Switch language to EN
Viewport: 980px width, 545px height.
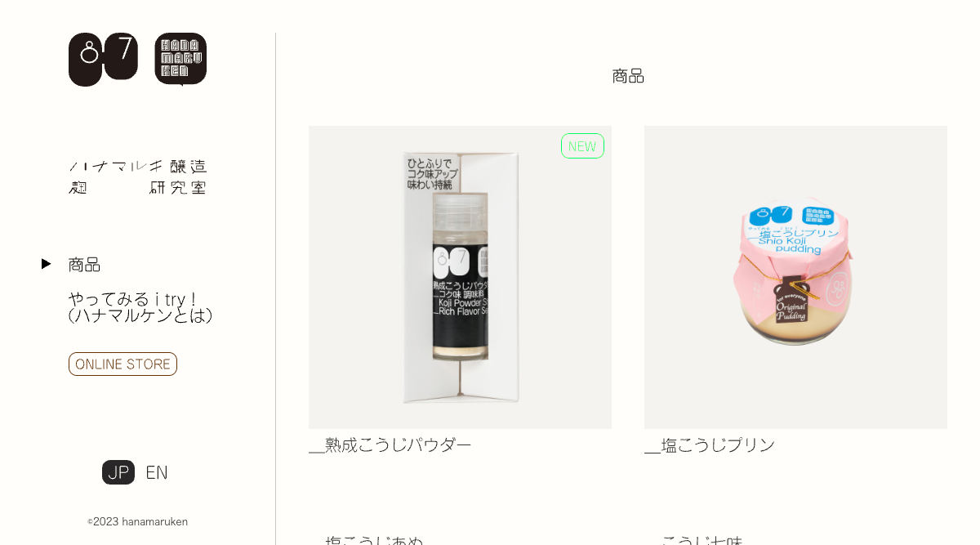(157, 472)
